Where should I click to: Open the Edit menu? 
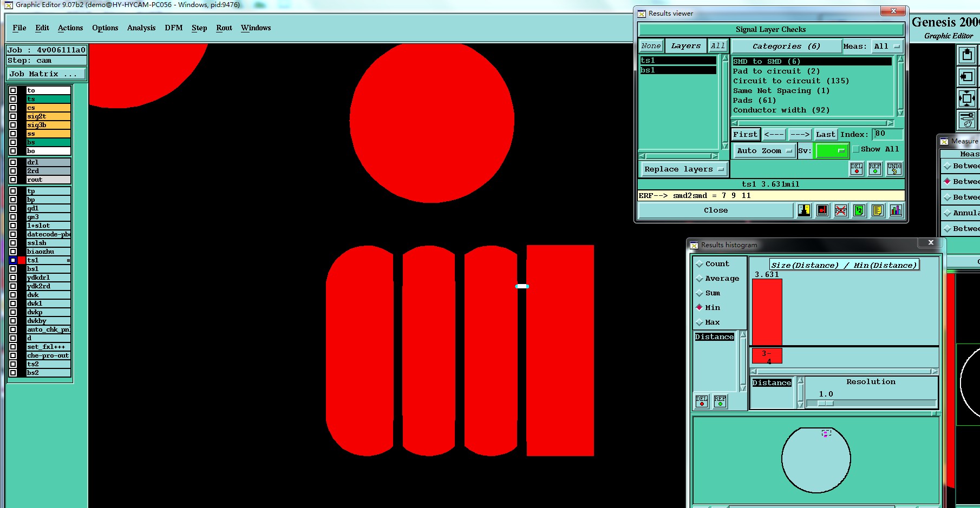click(42, 28)
